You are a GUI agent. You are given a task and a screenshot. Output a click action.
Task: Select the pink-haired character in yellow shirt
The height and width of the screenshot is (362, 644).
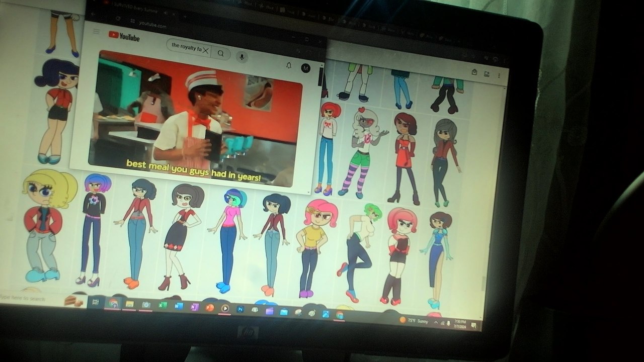(x=316, y=248)
